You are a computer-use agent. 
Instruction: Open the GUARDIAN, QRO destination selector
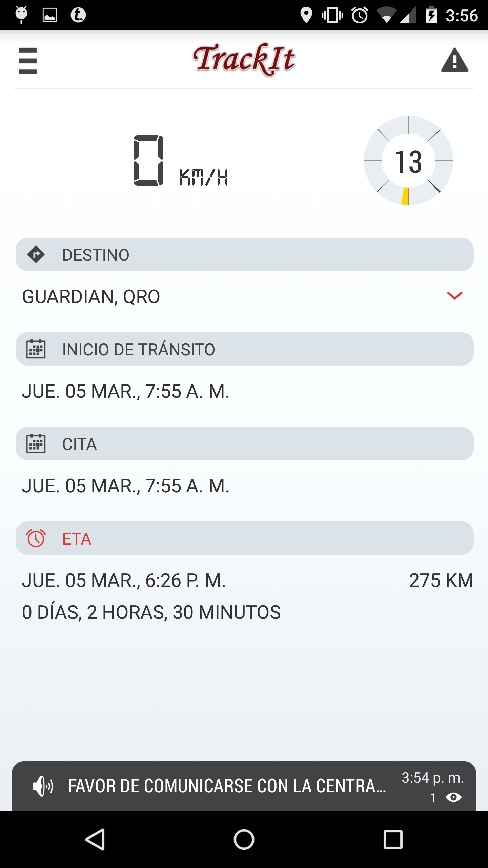(x=91, y=297)
